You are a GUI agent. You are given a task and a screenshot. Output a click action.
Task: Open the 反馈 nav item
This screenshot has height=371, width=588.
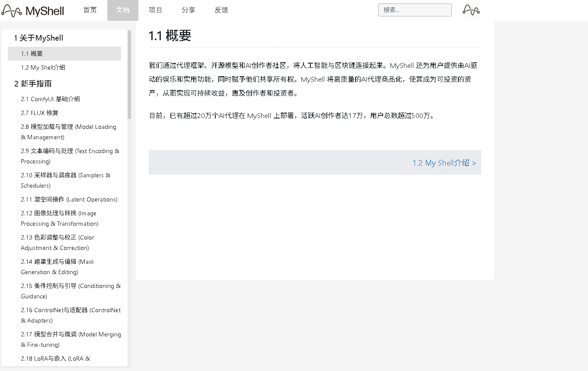(221, 10)
